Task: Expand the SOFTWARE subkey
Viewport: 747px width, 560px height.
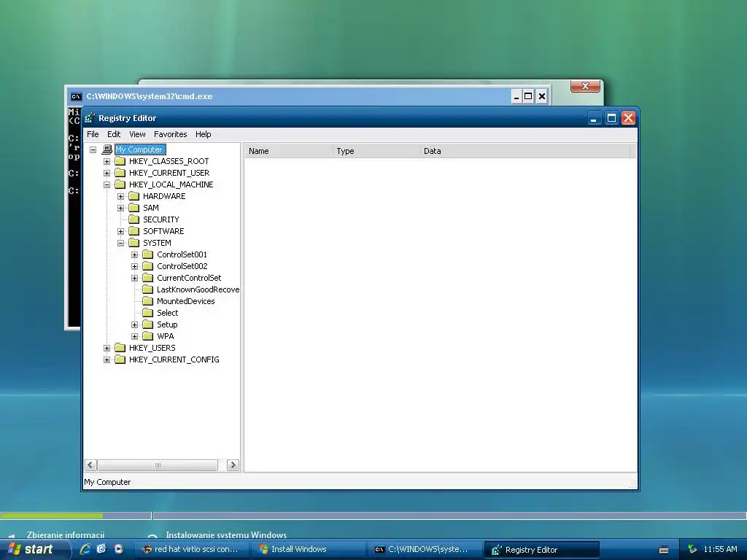Action: (120, 231)
